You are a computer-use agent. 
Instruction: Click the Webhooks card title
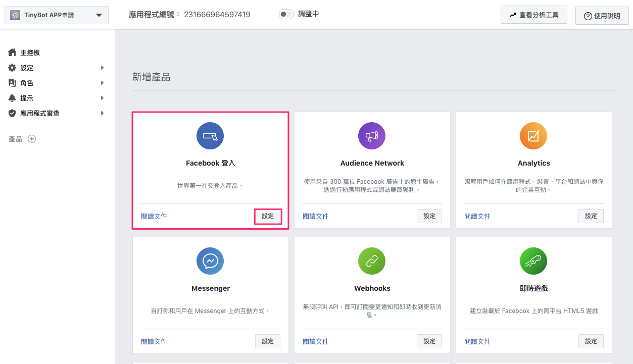pyautogui.click(x=372, y=288)
